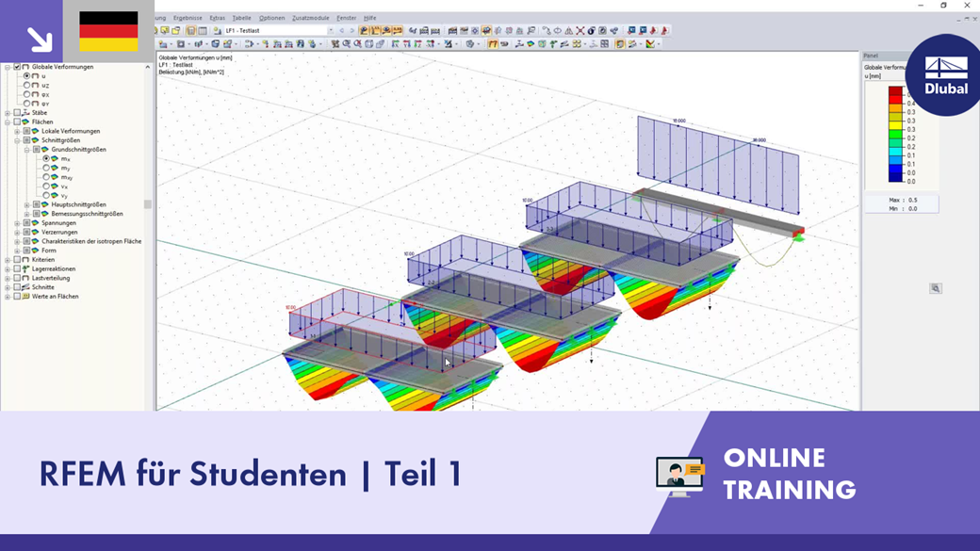This screenshot has width=980, height=551.
Task: Check the Kriterien checkbox
Action: click(x=17, y=260)
